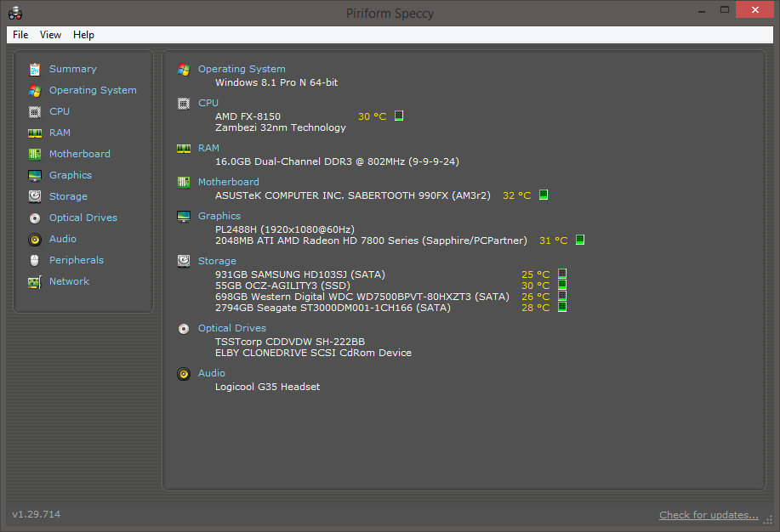Viewport: 780px width, 532px height.
Task: Open the Operating System heading link
Action: [242, 69]
